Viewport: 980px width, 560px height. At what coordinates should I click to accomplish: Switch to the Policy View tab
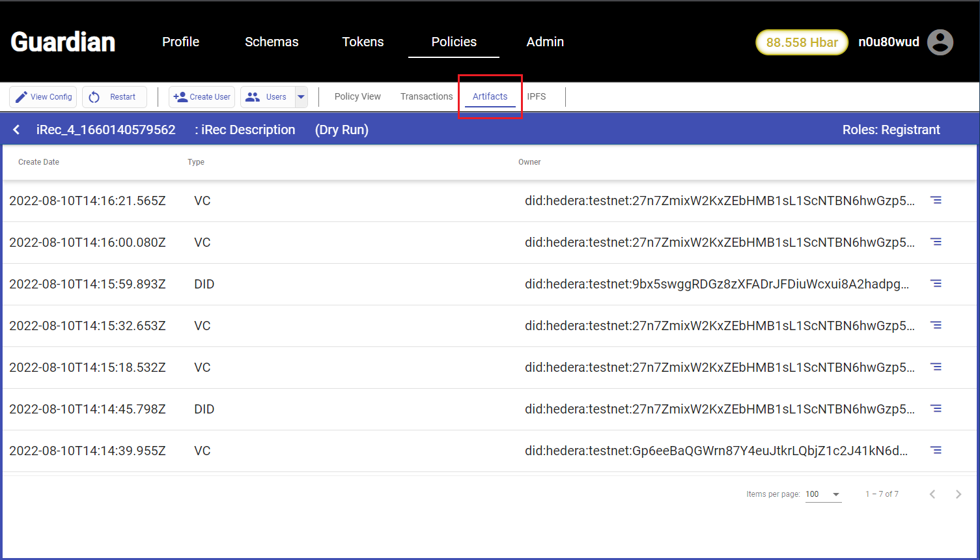point(357,96)
